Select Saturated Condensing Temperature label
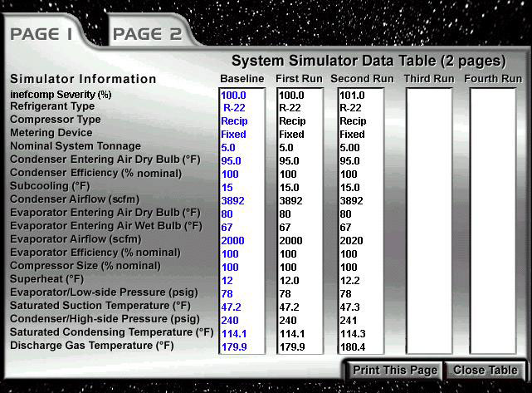Image resolution: width=532 pixels, height=393 pixels. (111, 332)
